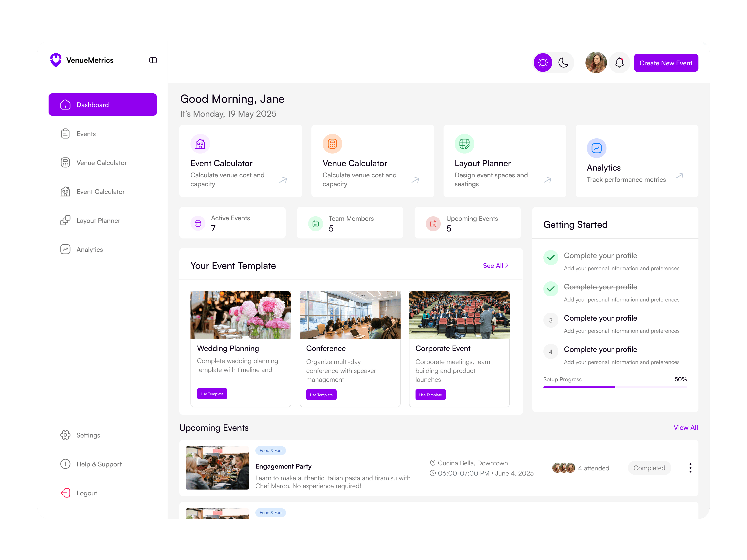This screenshot has width=747, height=560.
Task: Click Team Members label
Action: click(x=351, y=218)
